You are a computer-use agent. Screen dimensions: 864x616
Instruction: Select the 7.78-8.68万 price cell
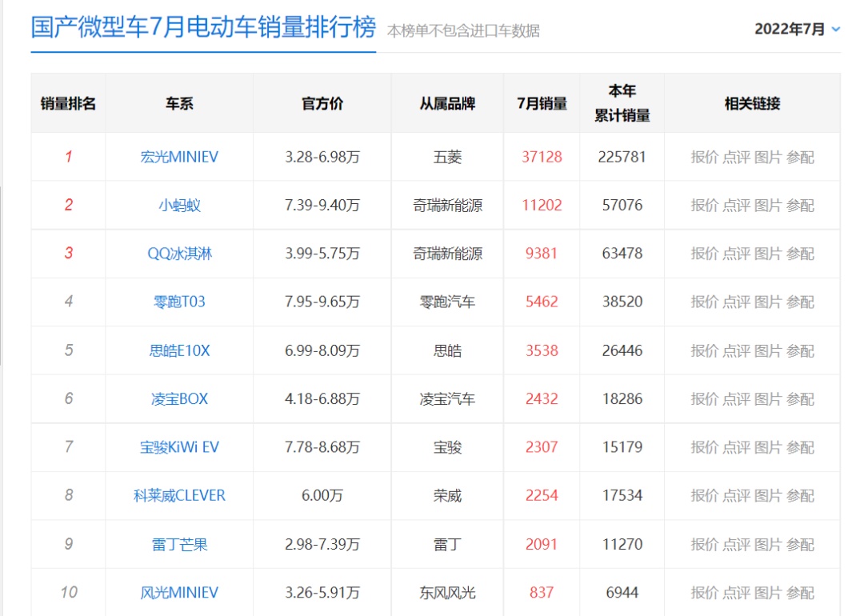pos(322,447)
